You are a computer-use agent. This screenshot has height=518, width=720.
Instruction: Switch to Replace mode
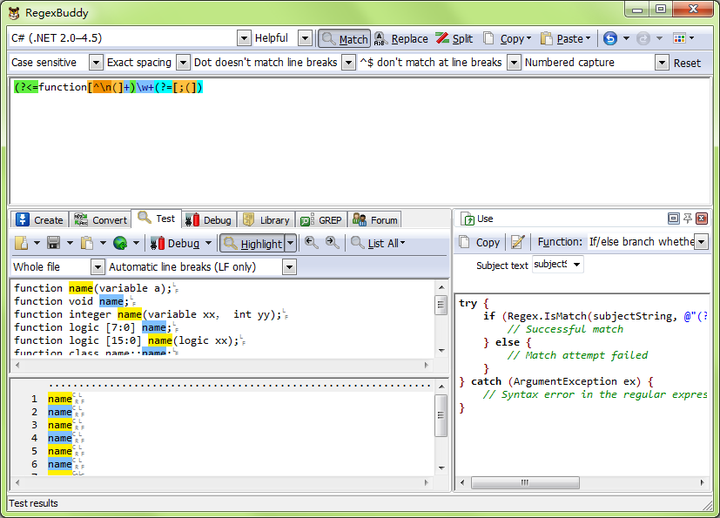click(x=401, y=39)
